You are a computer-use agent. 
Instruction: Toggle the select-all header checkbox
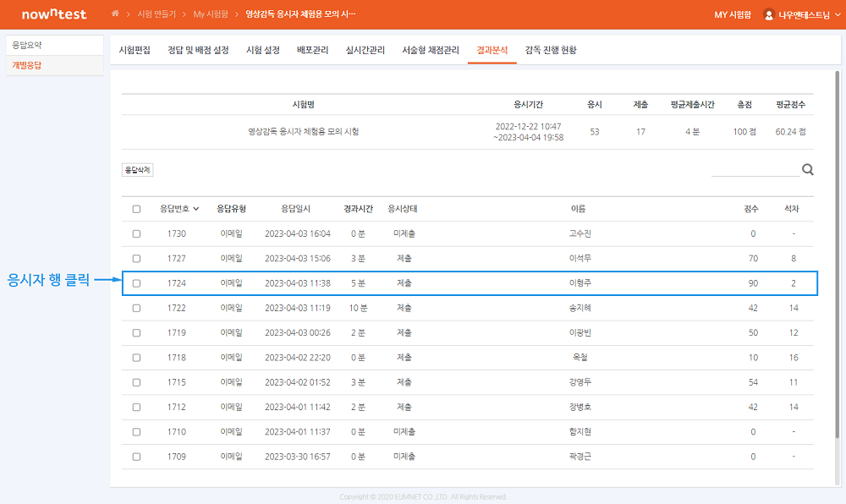click(136, 209)
